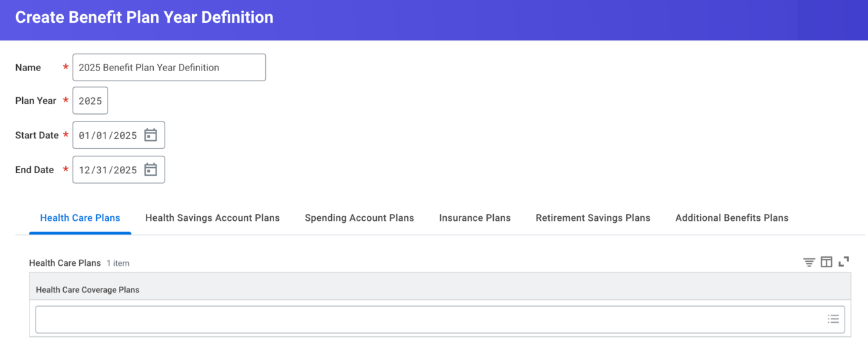The height and width of the screenshot is (351, 868).
Task: Switch to the Health Care Plans tab
Action: [80, 218]
